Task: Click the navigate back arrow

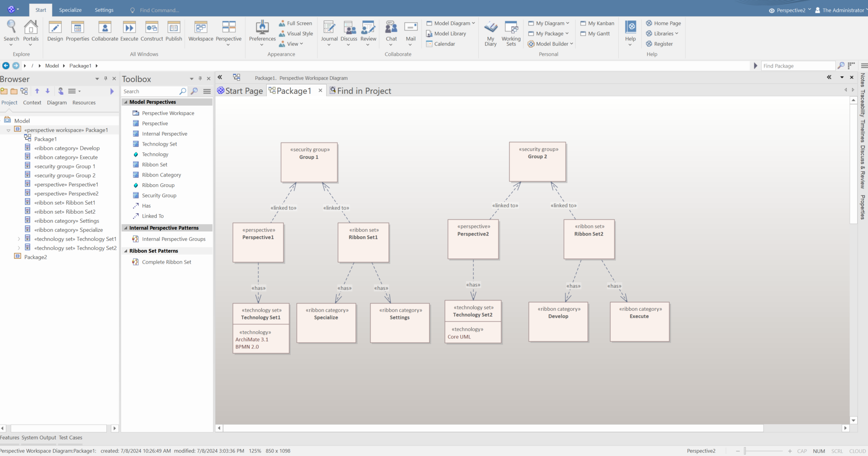Action: click(6, 66)
